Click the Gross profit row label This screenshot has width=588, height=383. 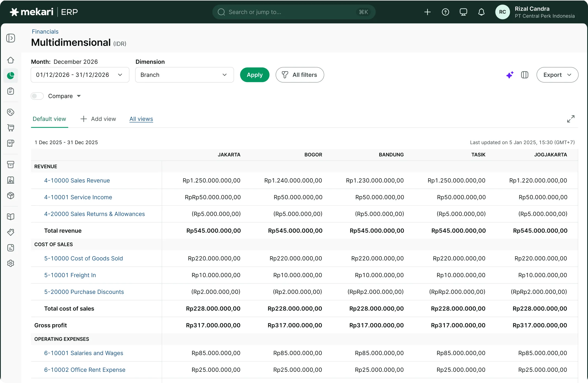click(x=51, y=325)
